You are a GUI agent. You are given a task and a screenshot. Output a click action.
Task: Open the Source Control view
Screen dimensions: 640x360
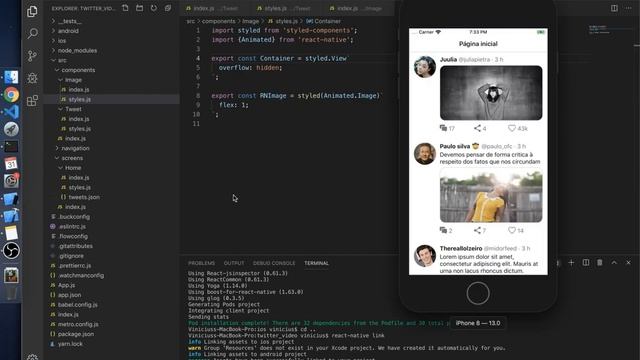point(32,56)
